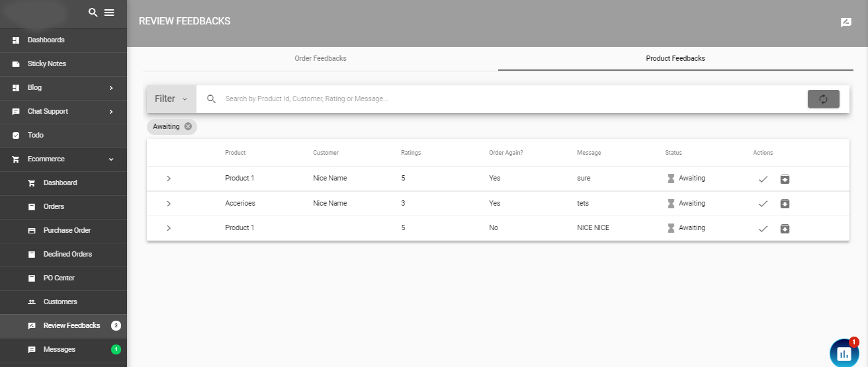Click the Review Feedbacks icon in sidebar
The image size is (868, 367).
[x=32, y=326]
